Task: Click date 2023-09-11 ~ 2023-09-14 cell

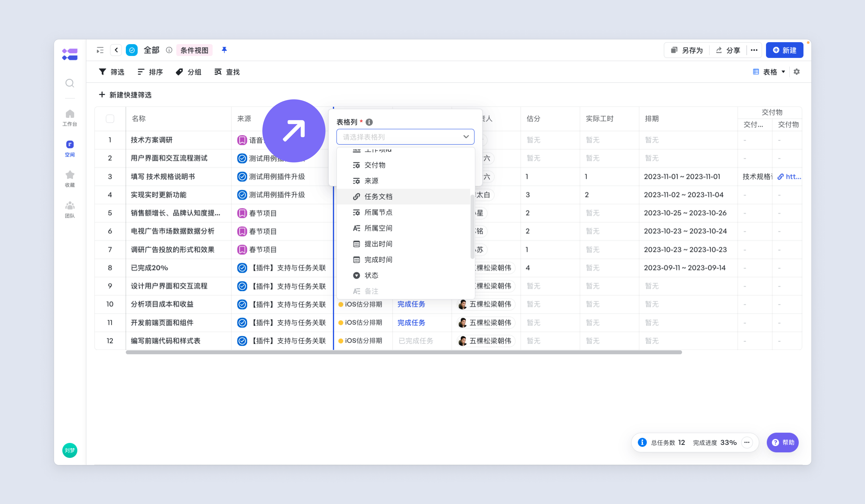Action: tap(685, 268)
